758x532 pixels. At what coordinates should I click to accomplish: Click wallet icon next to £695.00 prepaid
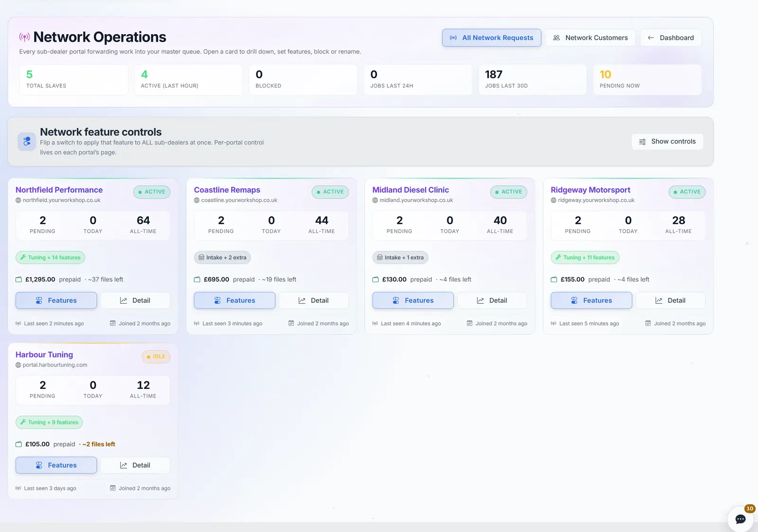tap(197, 280)
